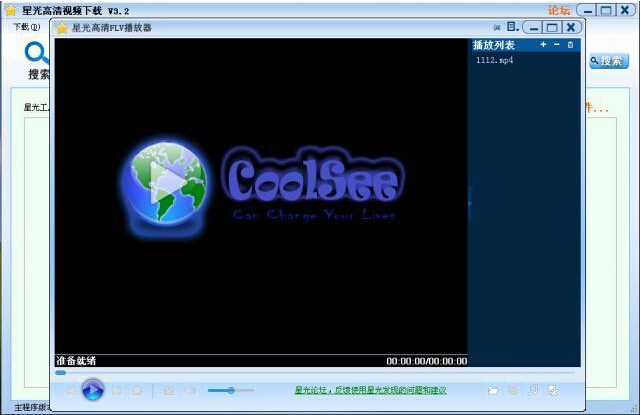Click the 播放列表 playlist header
The height and width of the screenshot is (415, 642).
tap(494, 45)
